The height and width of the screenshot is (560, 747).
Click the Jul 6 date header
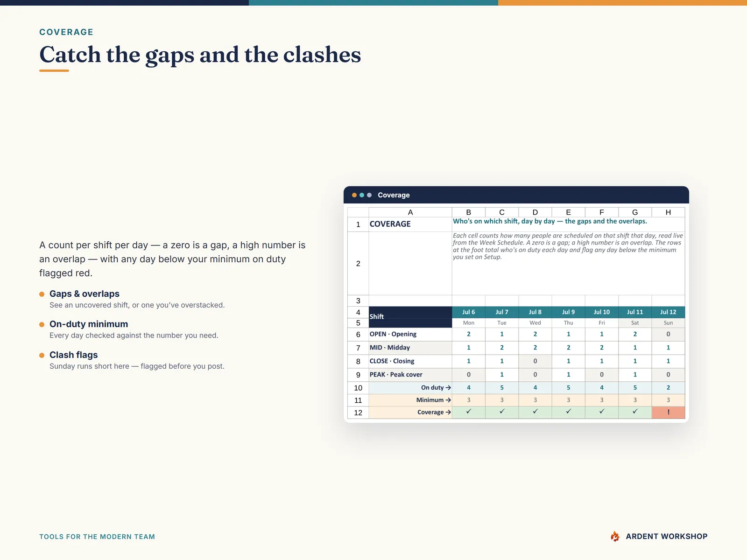469,312
